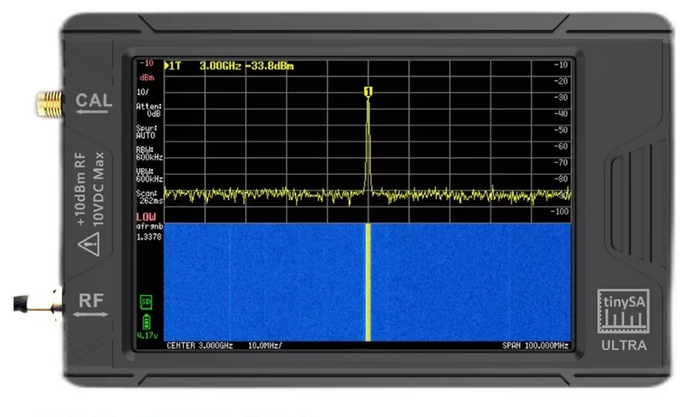Tap the Scan 262ms readout
This screenshot has width=700, height=417.
149,197
